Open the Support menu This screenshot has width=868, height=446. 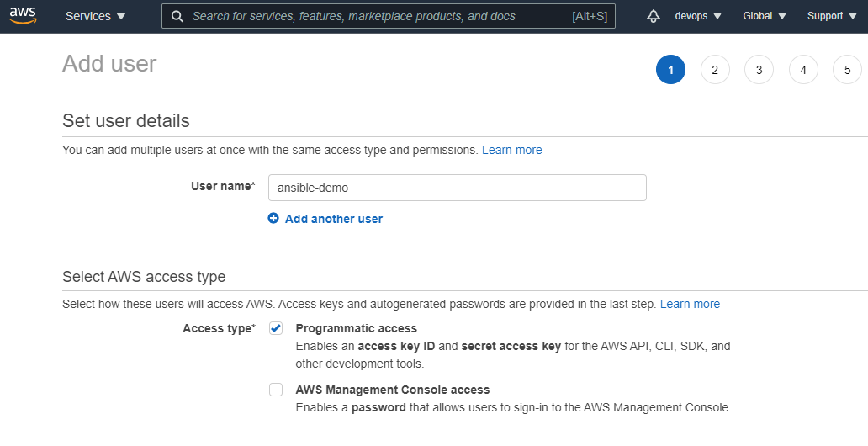pos(830,16)
